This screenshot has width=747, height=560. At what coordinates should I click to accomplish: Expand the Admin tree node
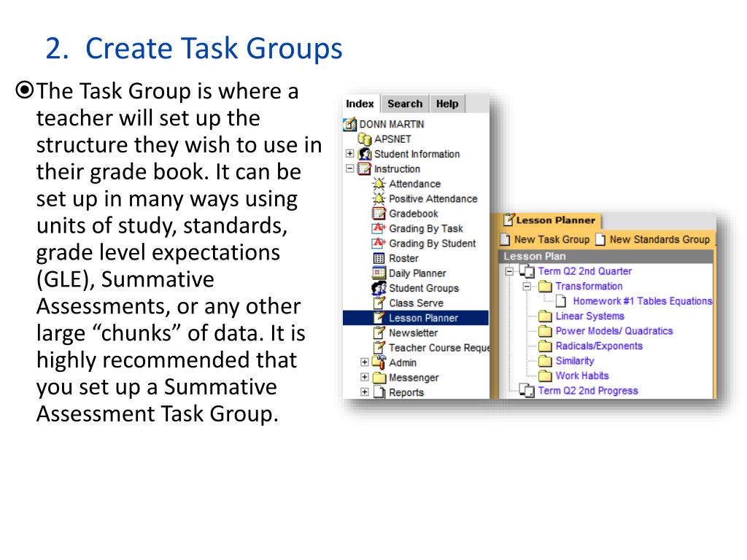click(x=365, y=362)
